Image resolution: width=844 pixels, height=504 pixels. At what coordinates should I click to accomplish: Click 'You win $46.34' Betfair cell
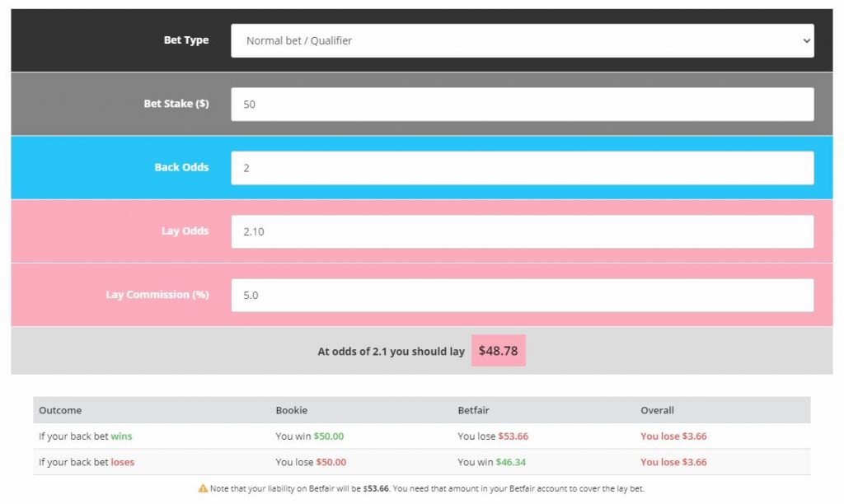pyautogui.click(x=491, y=462)
